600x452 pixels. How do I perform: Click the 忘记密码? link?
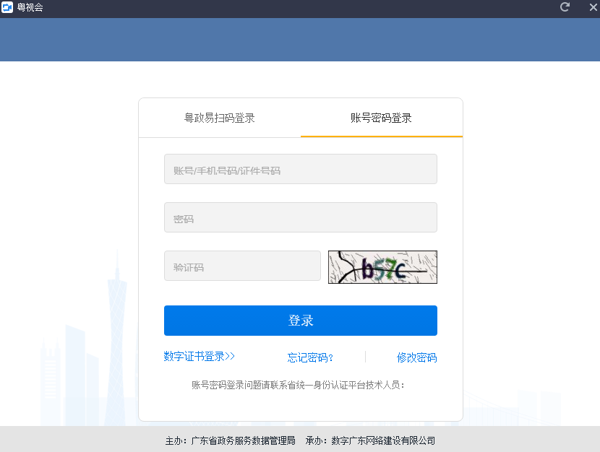click(x=310, y=357)
